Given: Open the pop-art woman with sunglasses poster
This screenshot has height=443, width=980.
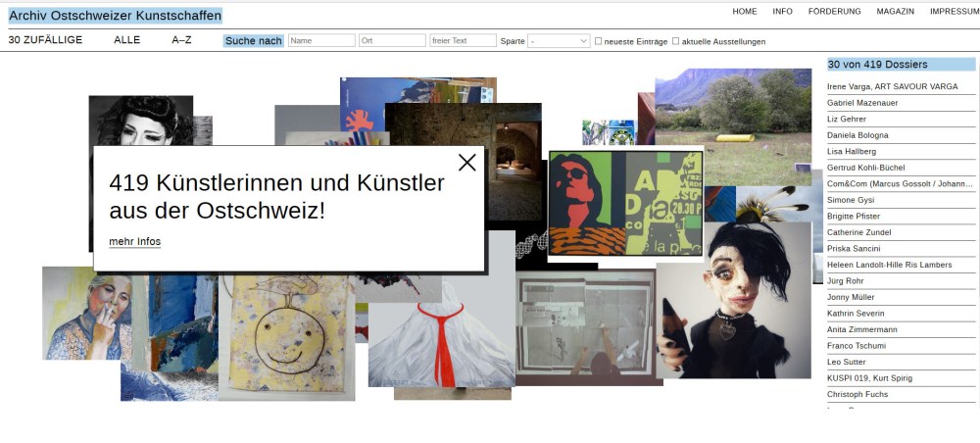Looking at the screenshot, I should [x=625, y=203].
